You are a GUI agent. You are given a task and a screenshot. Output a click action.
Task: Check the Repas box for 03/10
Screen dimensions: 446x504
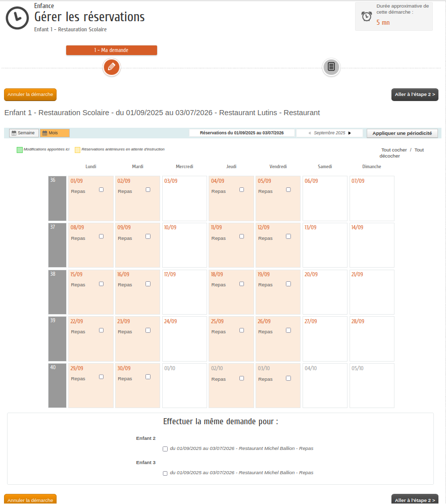288,378
